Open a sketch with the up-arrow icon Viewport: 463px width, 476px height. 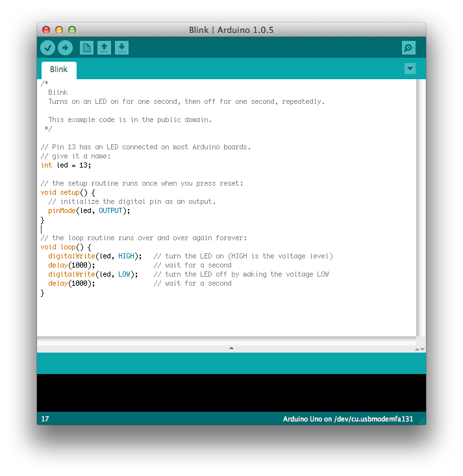(104, 47)
